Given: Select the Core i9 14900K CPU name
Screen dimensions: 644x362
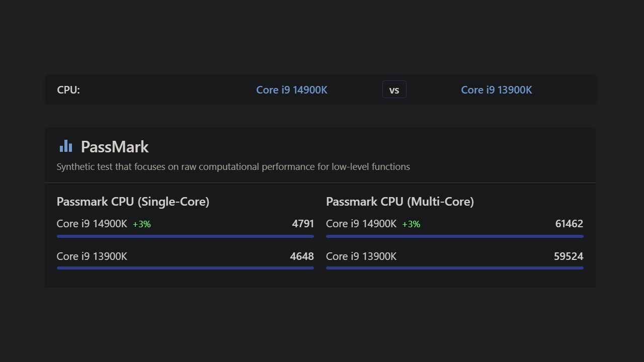Looking at the screenshot, I should pos(292,89).
